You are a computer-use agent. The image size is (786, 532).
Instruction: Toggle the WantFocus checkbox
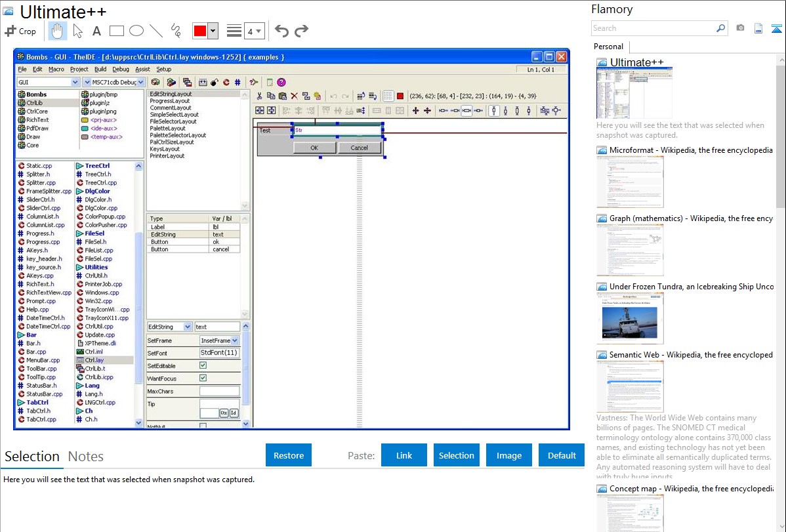(x=203, y=379)
